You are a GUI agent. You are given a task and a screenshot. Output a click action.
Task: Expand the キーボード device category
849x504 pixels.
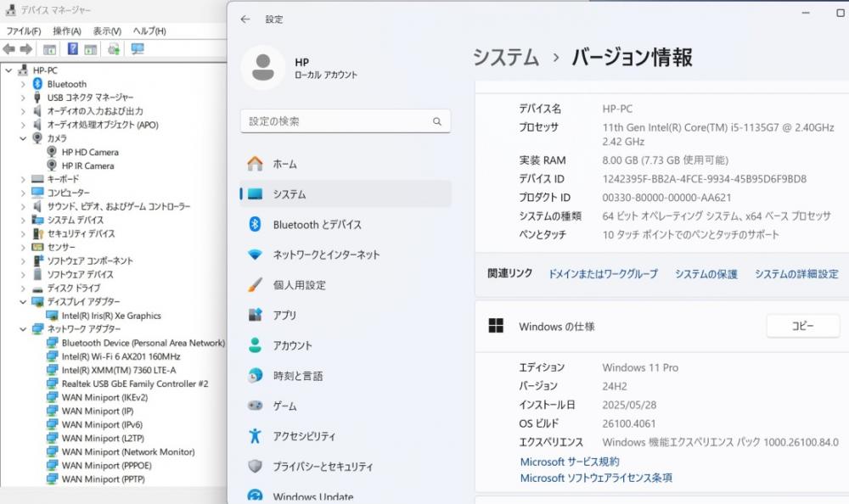(x=23, y=179)
